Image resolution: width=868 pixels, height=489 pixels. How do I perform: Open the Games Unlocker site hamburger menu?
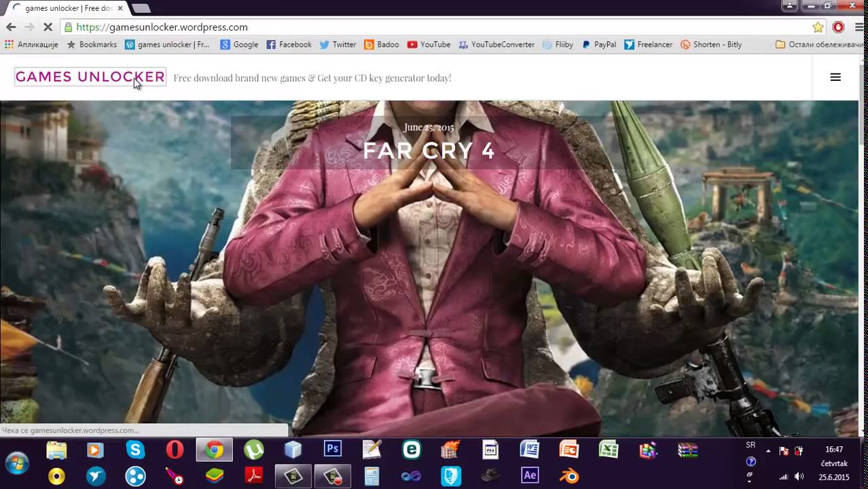(835, 77)
